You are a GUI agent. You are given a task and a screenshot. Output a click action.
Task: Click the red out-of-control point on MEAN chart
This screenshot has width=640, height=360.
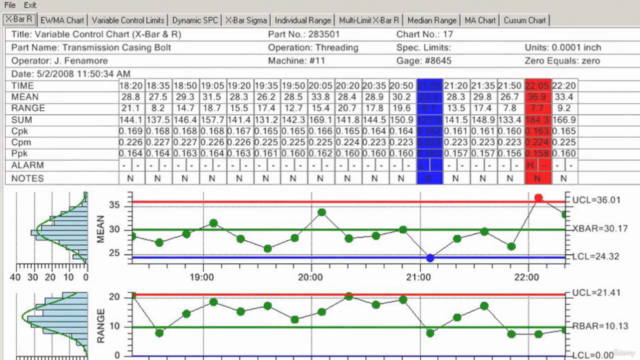(x=538, y=198)
